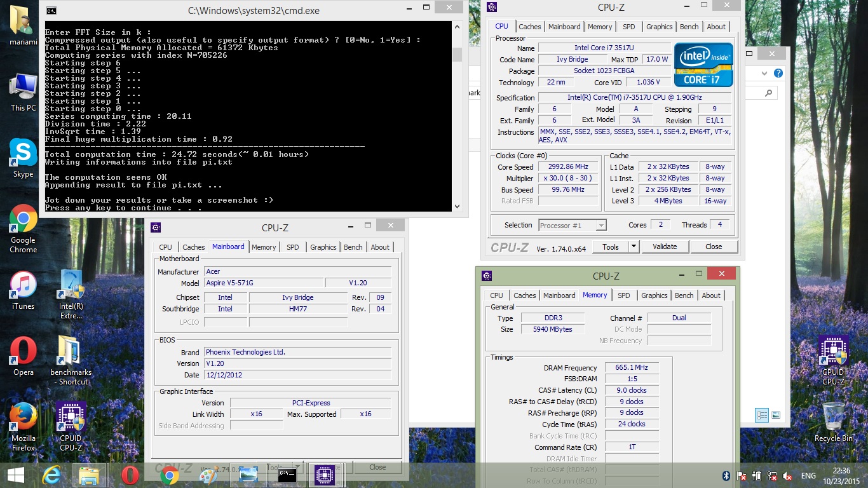Open the Processor #1 selection dropdown
The image size is (868, 488).
573,225
